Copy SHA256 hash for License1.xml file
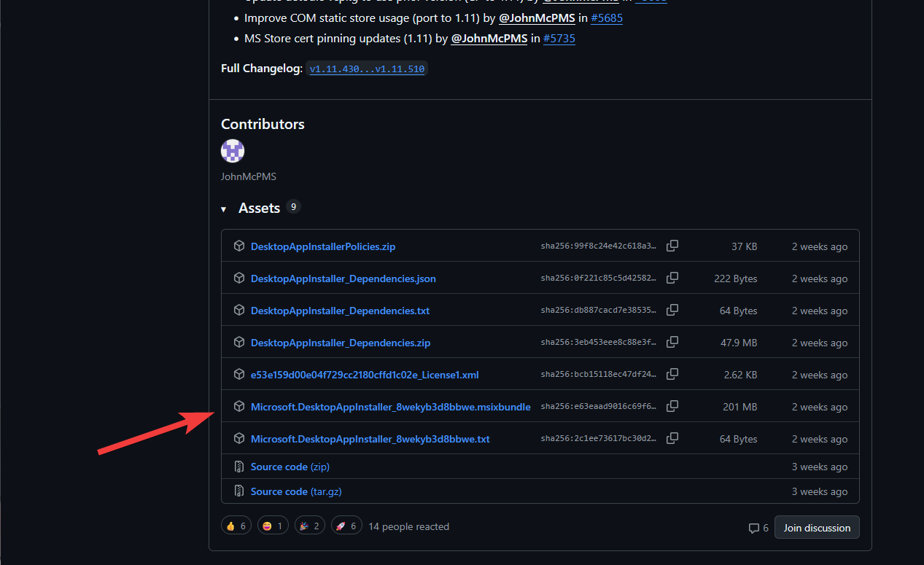Screen dimensions: 924x565 point(672,374)
